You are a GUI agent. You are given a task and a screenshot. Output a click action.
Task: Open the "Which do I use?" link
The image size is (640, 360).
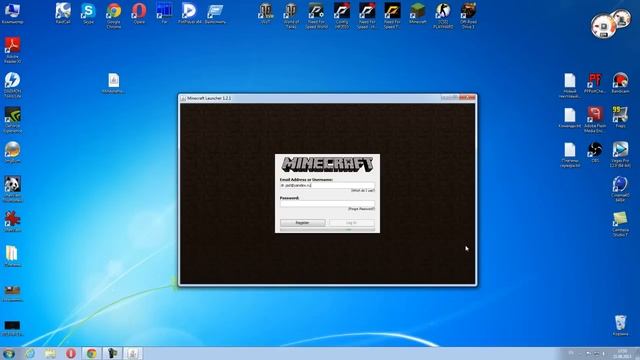pos(362,191)
